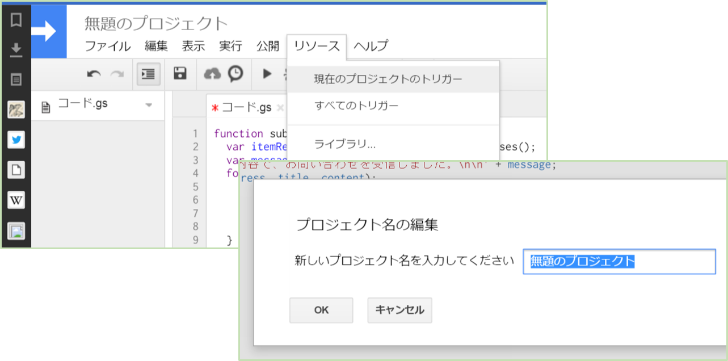Open the 編集 menu
The width and height of the screenshot is (728, 361).
(156, 46)
